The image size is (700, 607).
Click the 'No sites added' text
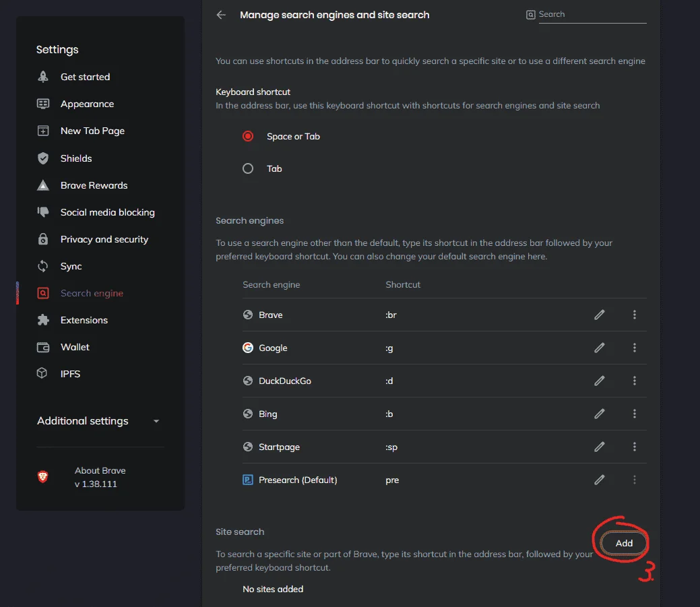pos(273,589)
